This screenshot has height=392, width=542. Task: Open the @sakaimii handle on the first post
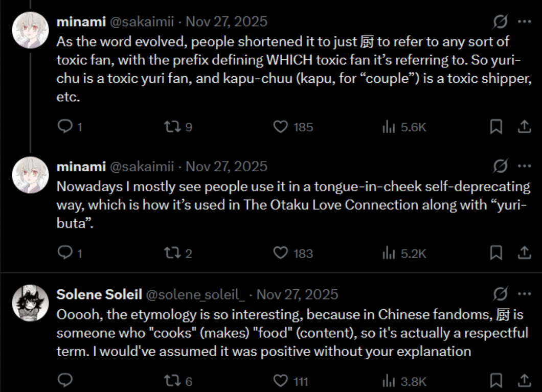(x=142, y=21)
